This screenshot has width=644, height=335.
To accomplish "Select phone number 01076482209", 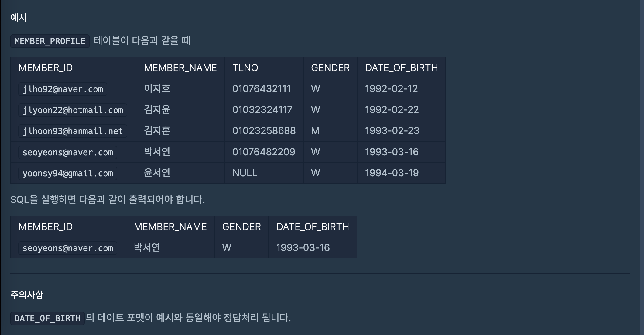I will 263,152.
